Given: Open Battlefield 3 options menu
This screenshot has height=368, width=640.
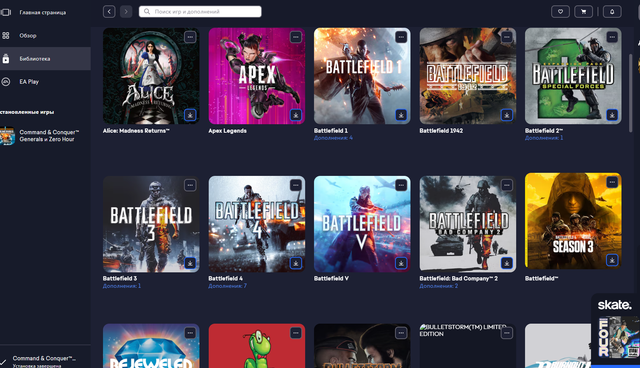Looking at the screenshot, I should point(190,185).
